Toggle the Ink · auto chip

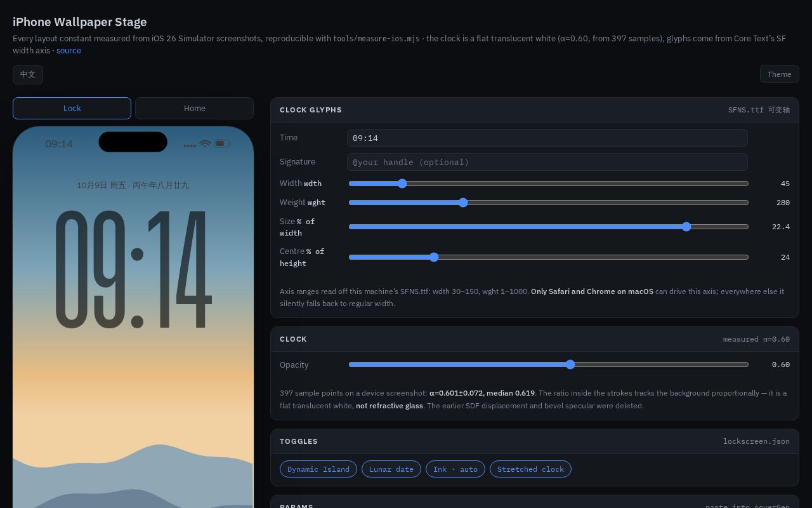coord(455,469)
